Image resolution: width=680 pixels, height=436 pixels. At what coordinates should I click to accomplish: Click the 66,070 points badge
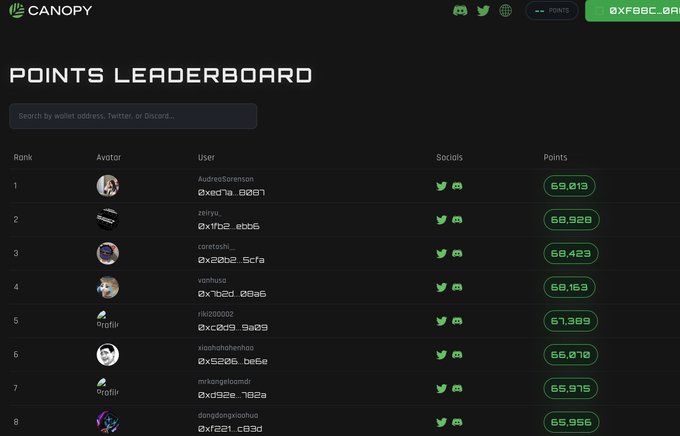(571, 355)
